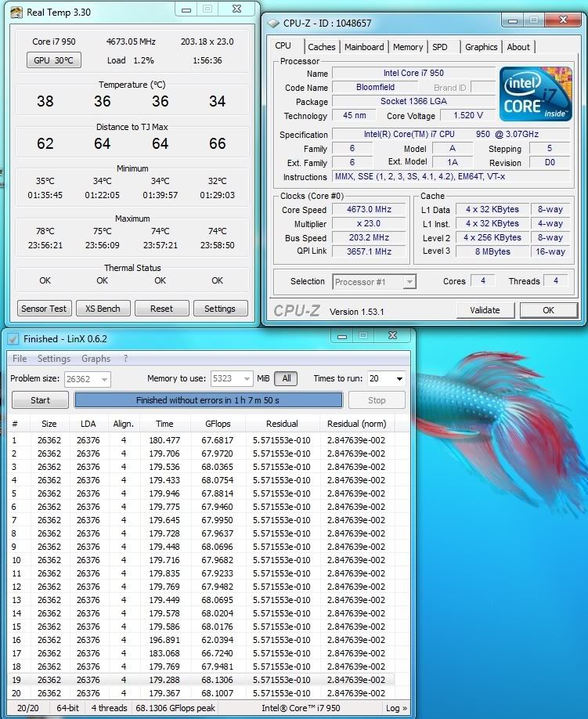Switch to the Caches tab in CPU-Z
588x719 pixels.
coord(321,47)
